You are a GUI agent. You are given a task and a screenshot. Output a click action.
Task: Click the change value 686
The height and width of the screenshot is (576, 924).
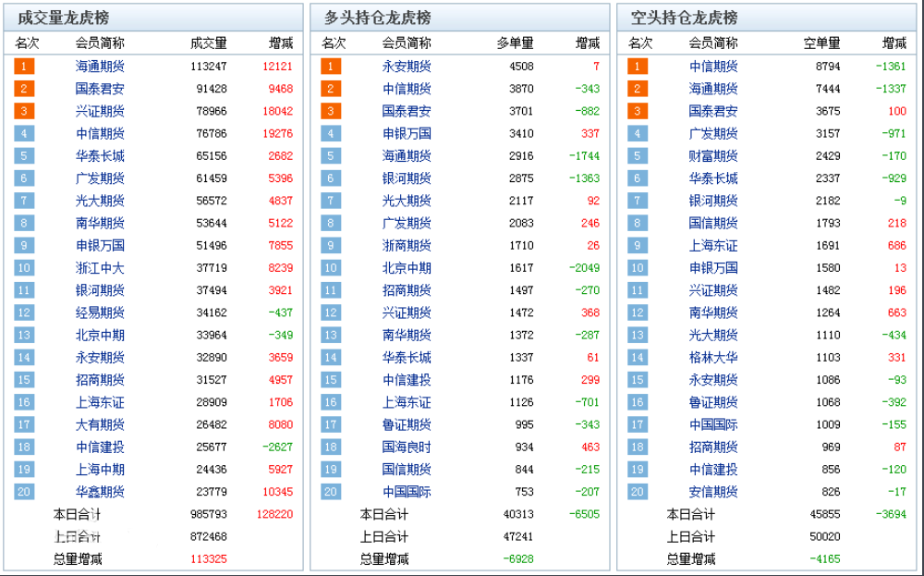[897, 245]
